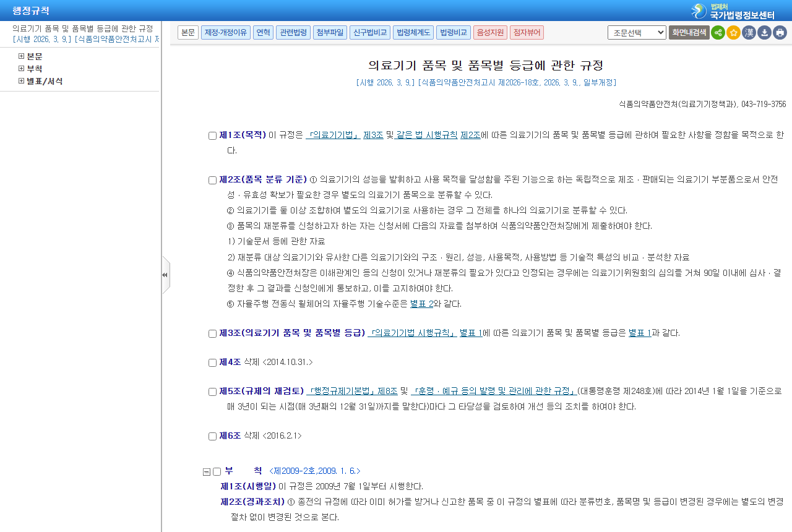Open 법령비교 tab
The width and height of the screenshot is (792, 532).
tap(454, 32)
